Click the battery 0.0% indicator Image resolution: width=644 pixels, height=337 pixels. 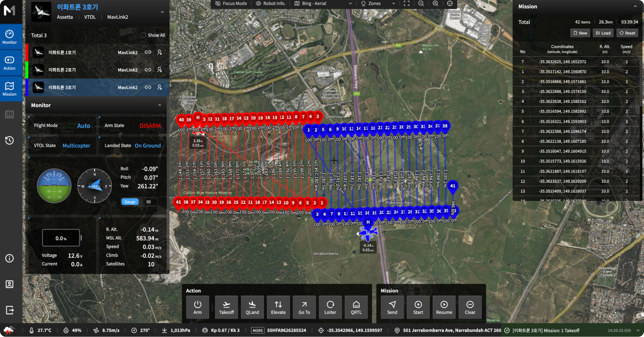(61, 238)
